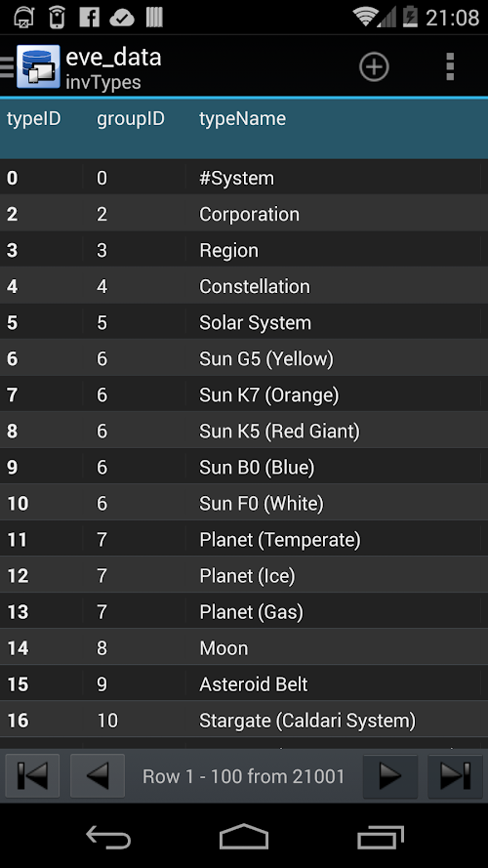Select the Corporation row
The height and width of the screenshot is (868, 488).
point(244,214)
